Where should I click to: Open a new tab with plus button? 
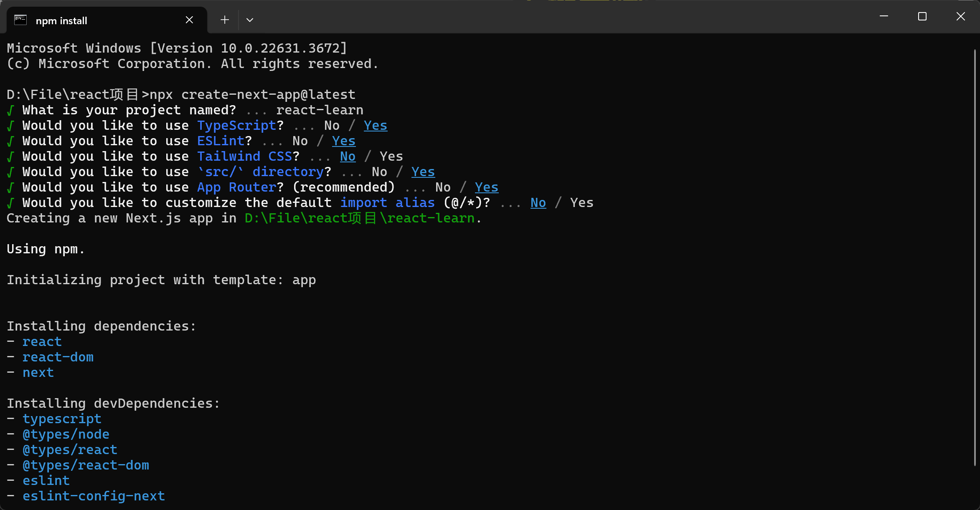pos(225,20)
